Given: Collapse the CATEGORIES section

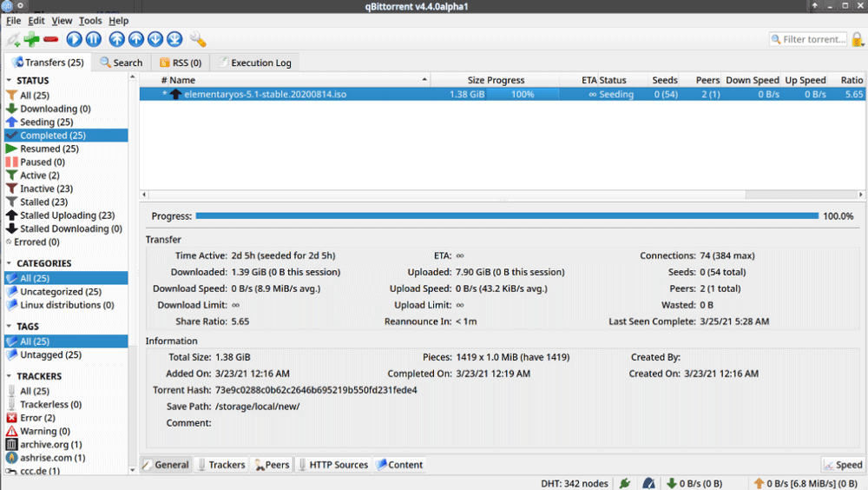Looking at the screenshot, I should click(9, 263).
